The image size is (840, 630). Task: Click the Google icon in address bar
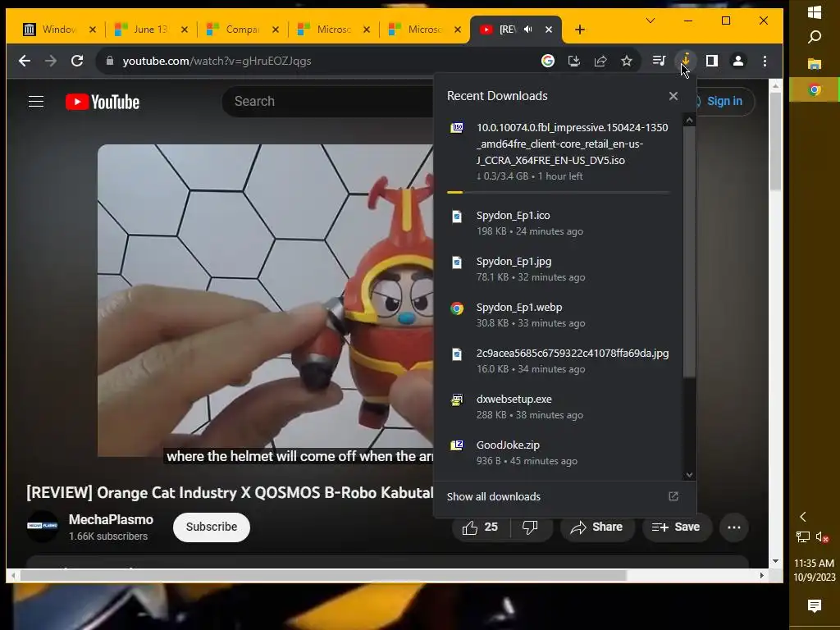547,61
